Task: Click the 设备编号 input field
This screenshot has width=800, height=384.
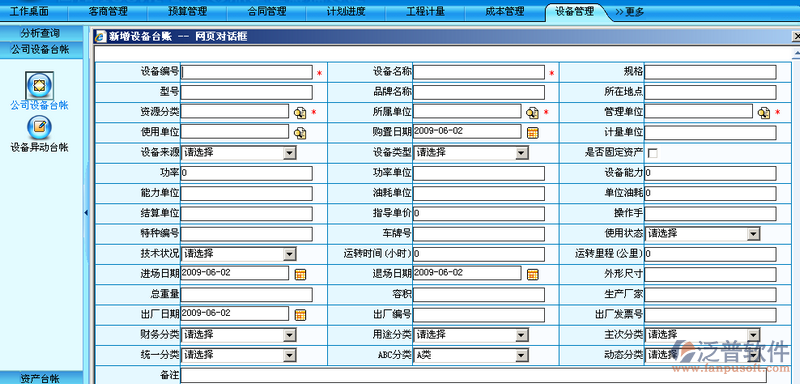Action: tap(246, 72)
